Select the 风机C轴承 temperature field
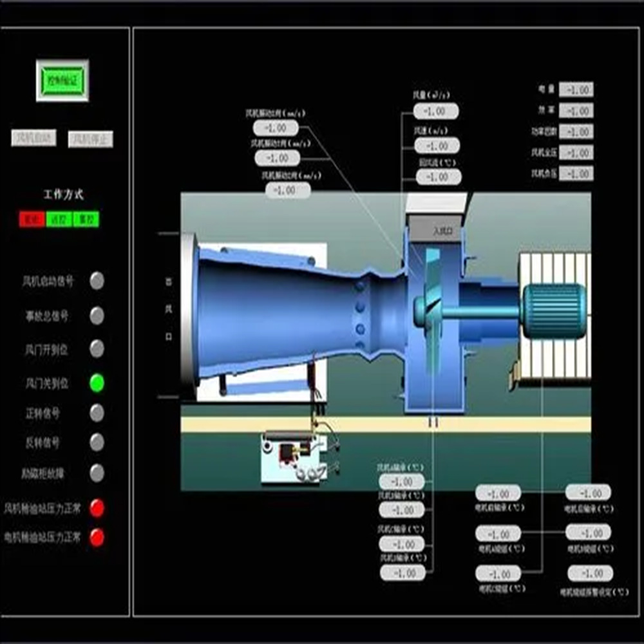Image resolution: width=644 pixels, height=644 pixels. pos(402,544)
